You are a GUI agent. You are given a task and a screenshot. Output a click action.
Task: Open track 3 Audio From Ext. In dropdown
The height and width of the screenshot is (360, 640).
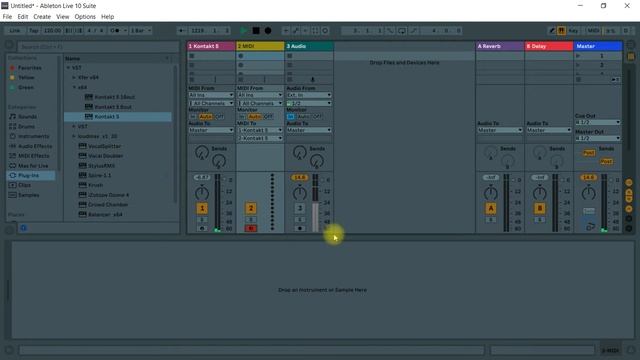point(309,95)
